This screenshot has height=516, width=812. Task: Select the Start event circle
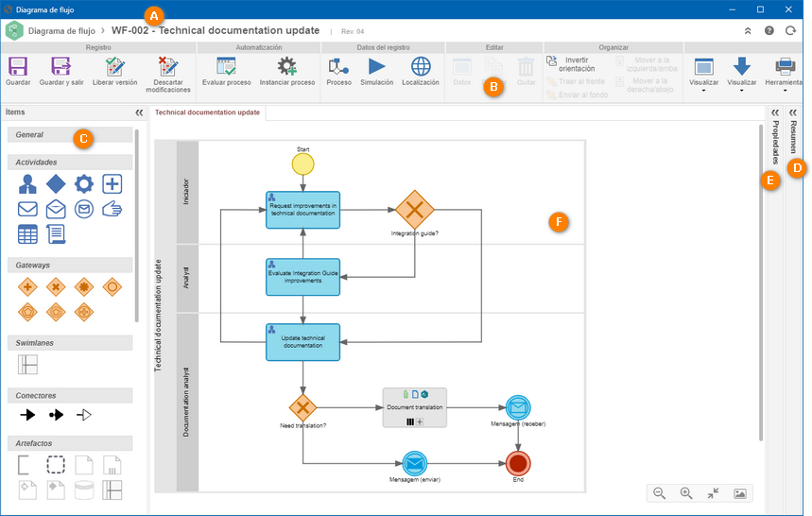pos(302,164)
